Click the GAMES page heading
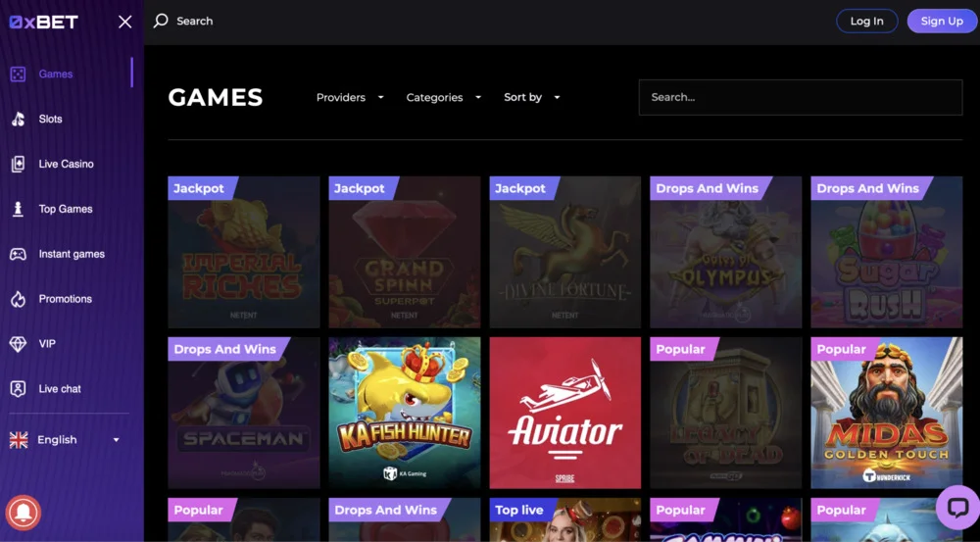The image size is (980, 542). click(216, 98)
